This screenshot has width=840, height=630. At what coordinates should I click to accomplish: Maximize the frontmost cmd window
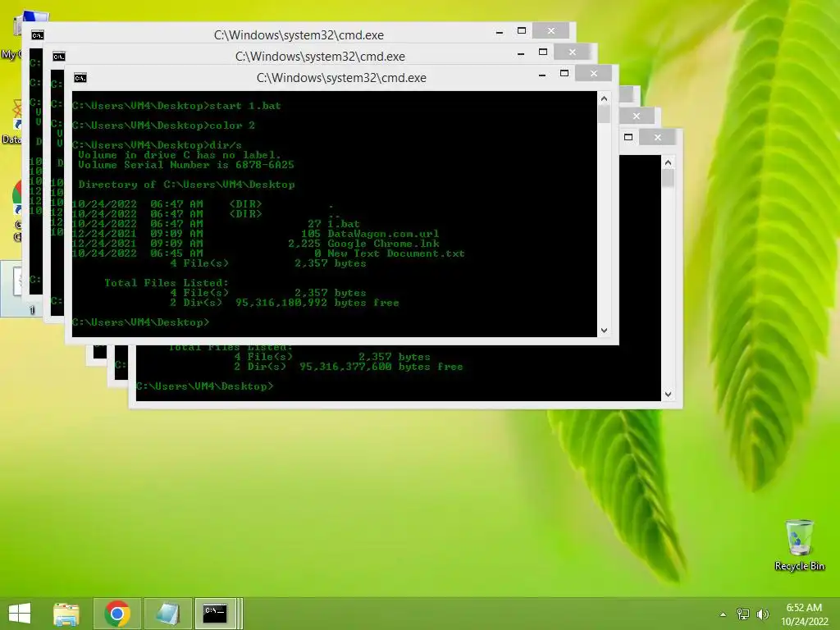click(x=564, y=74)
